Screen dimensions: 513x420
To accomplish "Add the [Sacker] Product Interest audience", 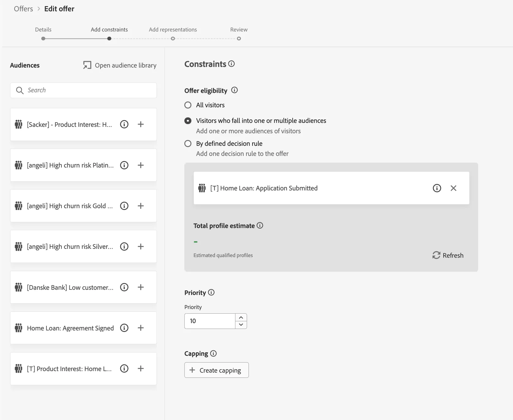I will 141,124.
